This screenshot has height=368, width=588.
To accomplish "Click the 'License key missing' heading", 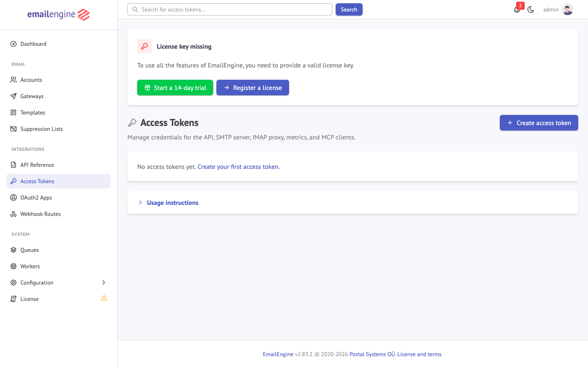I will (184, 47).
